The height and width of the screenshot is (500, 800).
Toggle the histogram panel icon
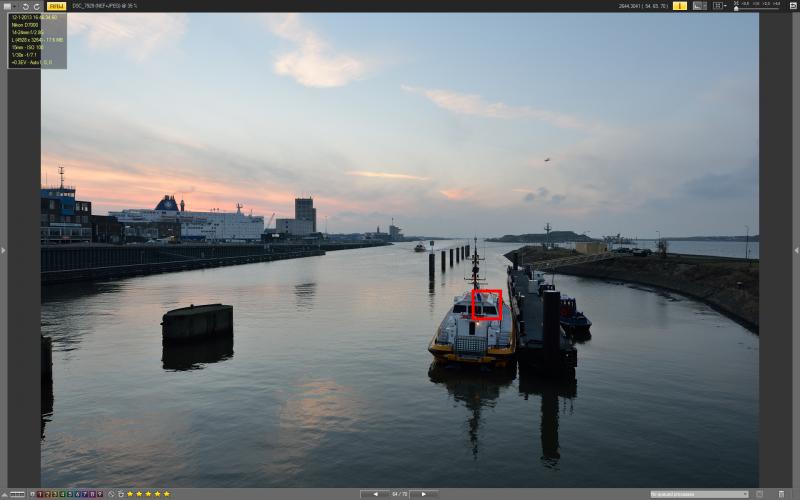pyautogui.click(x=699, y=6)
